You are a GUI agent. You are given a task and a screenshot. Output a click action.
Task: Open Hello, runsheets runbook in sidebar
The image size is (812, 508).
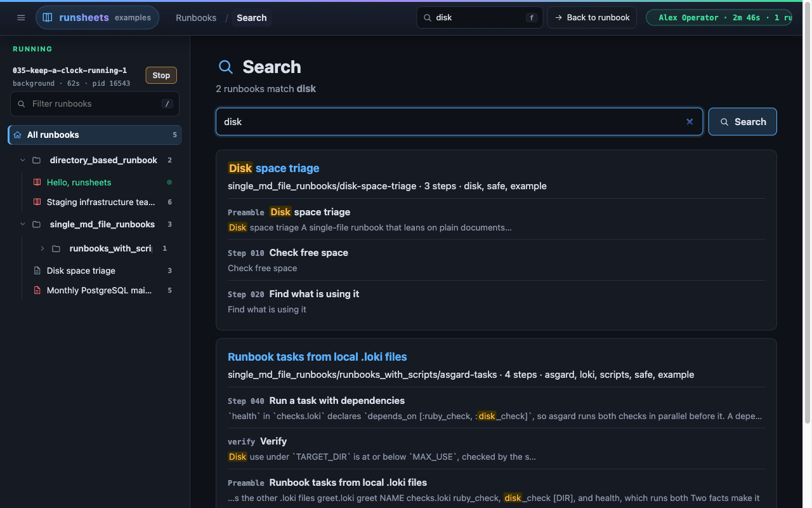tap(101, 182)
